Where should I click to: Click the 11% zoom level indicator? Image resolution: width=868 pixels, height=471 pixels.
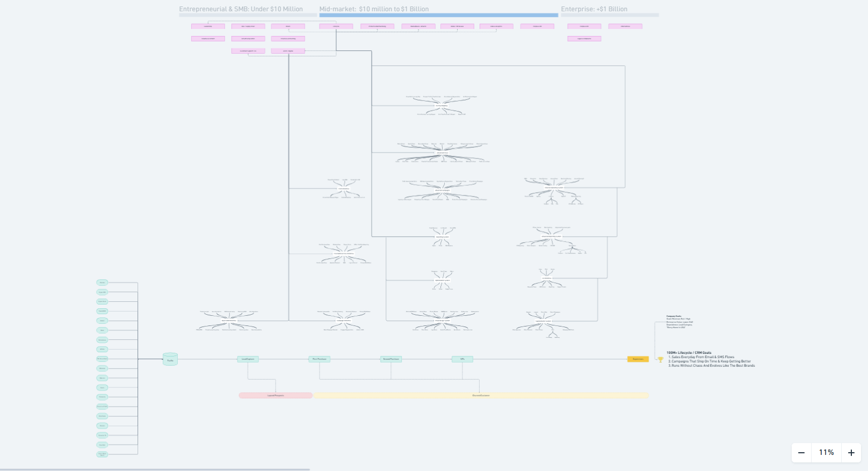826,453
